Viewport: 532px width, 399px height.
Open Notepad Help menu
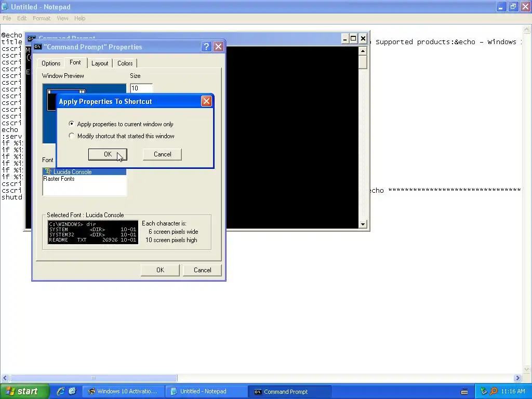pyautogui.click(x=79, y=18)
